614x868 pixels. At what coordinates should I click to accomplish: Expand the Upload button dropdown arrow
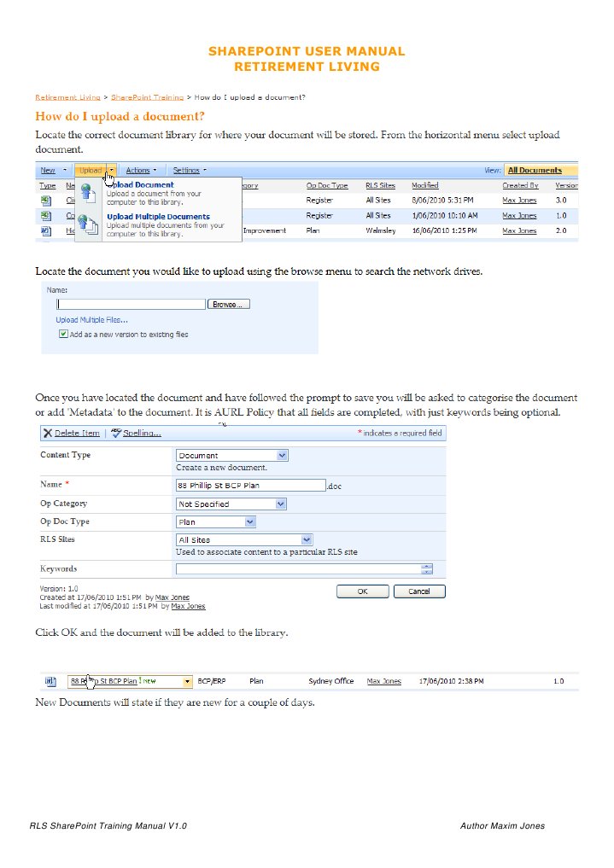pos(112,171)
